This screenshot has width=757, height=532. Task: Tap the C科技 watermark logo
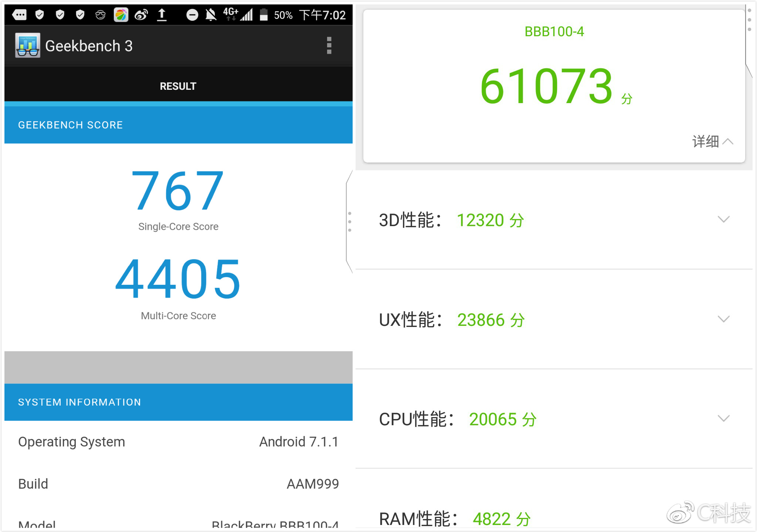[x=710, y=514]
